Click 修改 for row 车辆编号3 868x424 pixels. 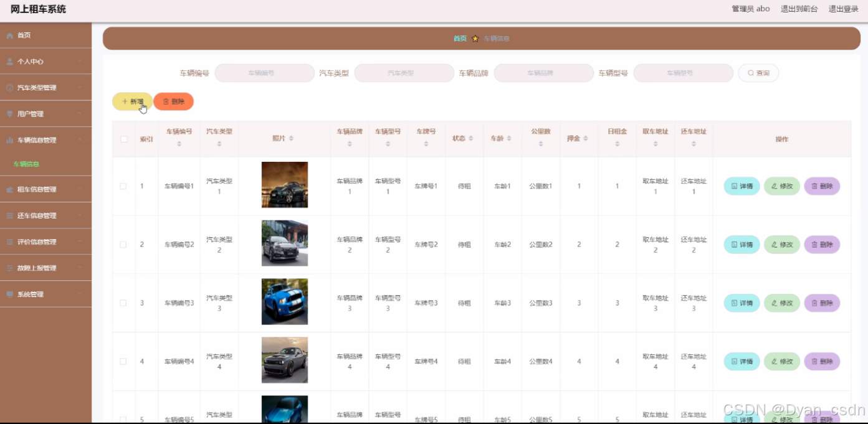point(782,303)
